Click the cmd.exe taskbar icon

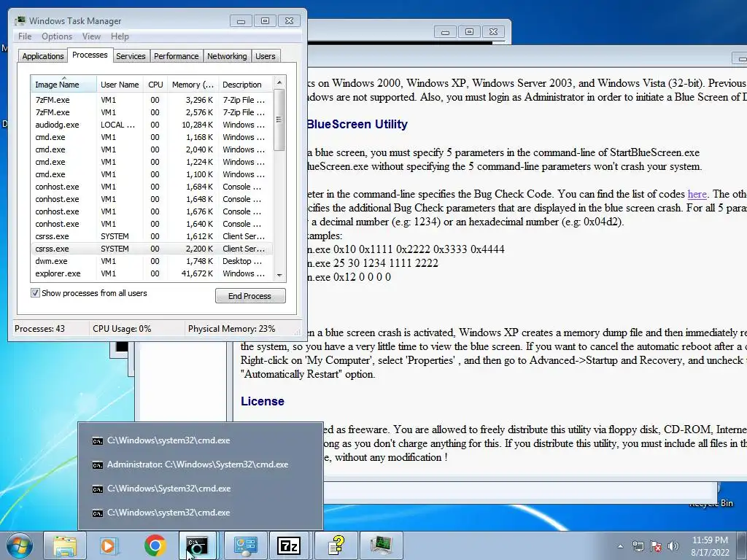197,545
